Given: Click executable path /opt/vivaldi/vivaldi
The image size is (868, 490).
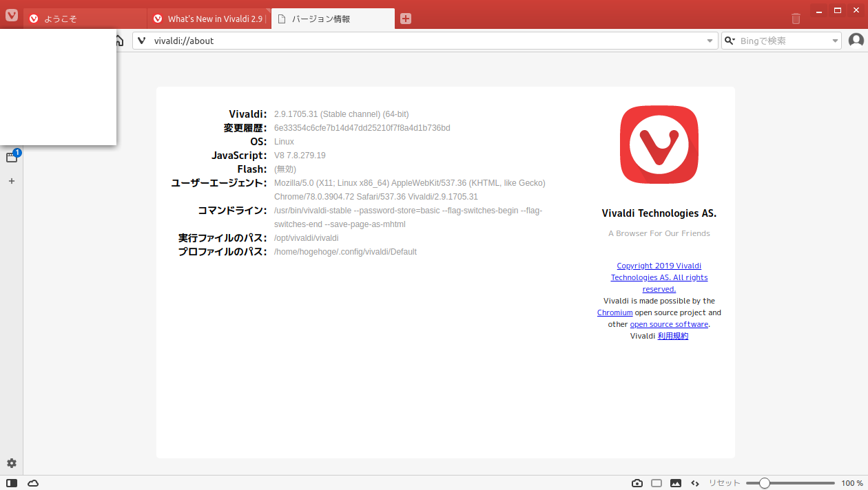Looking at the screenshot, I should (307, 238).
